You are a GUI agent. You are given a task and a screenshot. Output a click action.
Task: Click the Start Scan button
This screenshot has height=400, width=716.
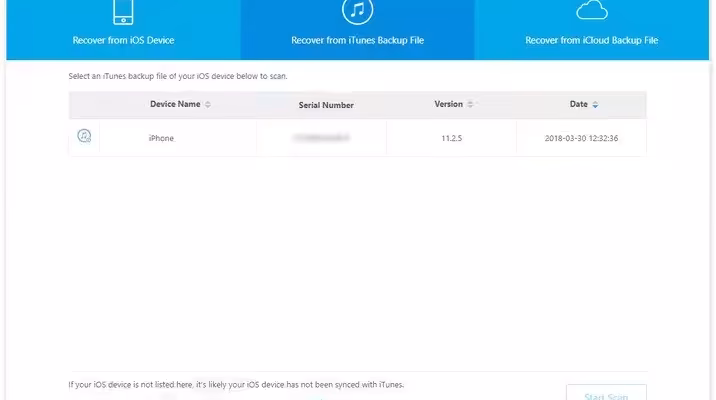click(606, 393)
